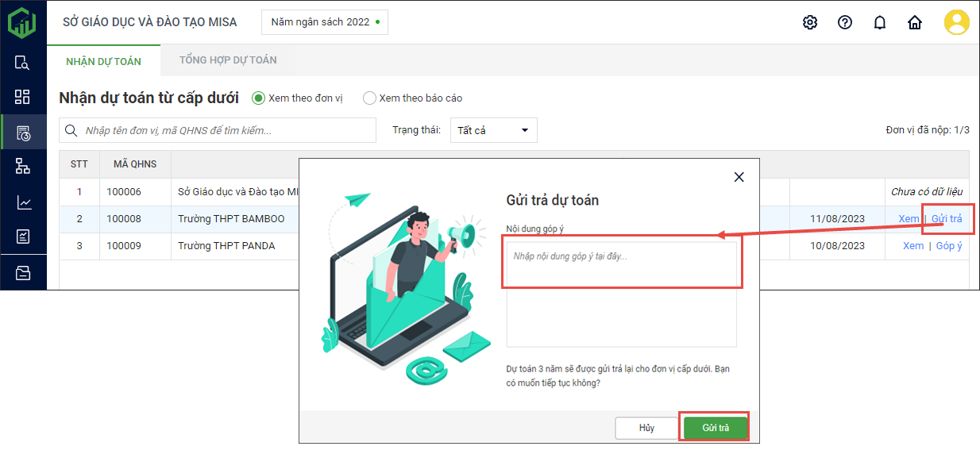Open the 'Năm ngân sách 2022' selector
Image resolution: width=980 pixels, height=450 pixels.
(x=325, y=22)
